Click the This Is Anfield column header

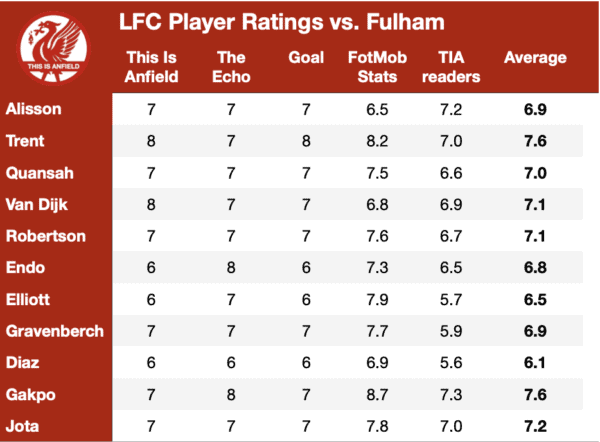152,67
